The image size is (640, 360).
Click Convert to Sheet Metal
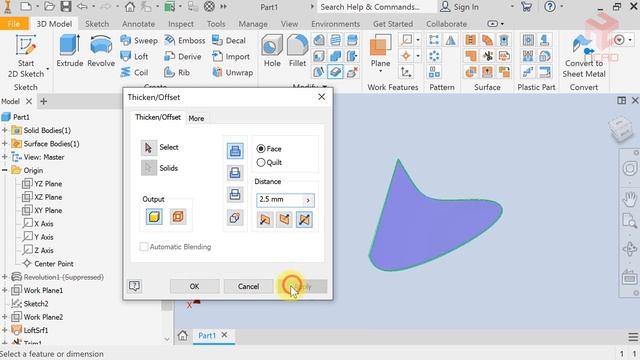pos(584,56)
